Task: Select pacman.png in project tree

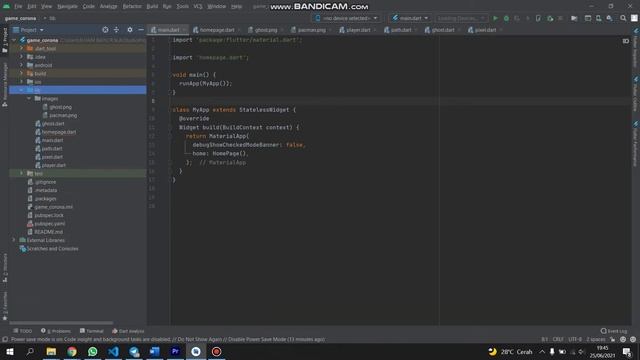Action: pyautogui.click(x=63, y=115)
